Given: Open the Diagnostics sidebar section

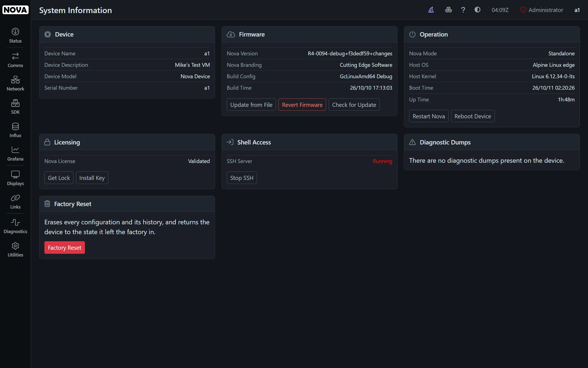Looking at the screenshot, I should pyautogui.click(x=15, y=226).
